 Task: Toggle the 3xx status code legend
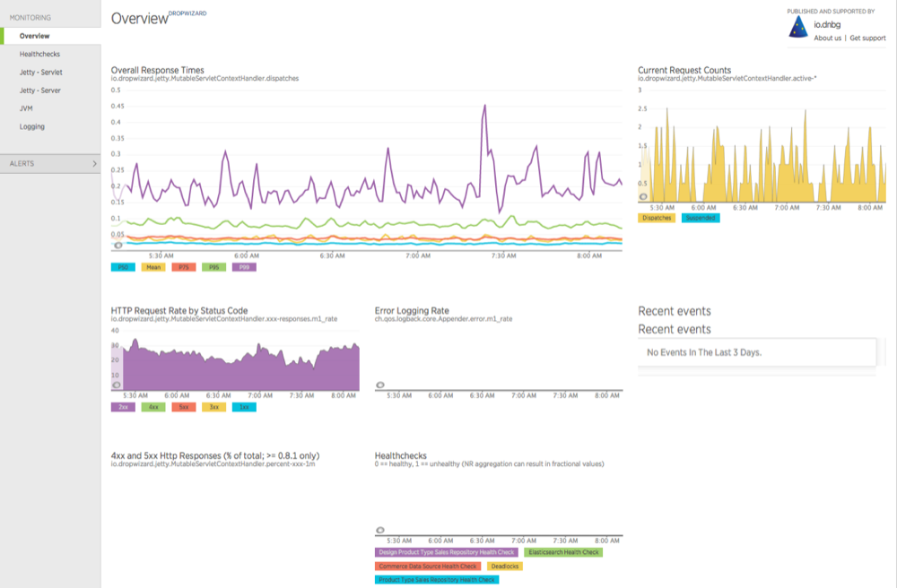pos(214,407)
